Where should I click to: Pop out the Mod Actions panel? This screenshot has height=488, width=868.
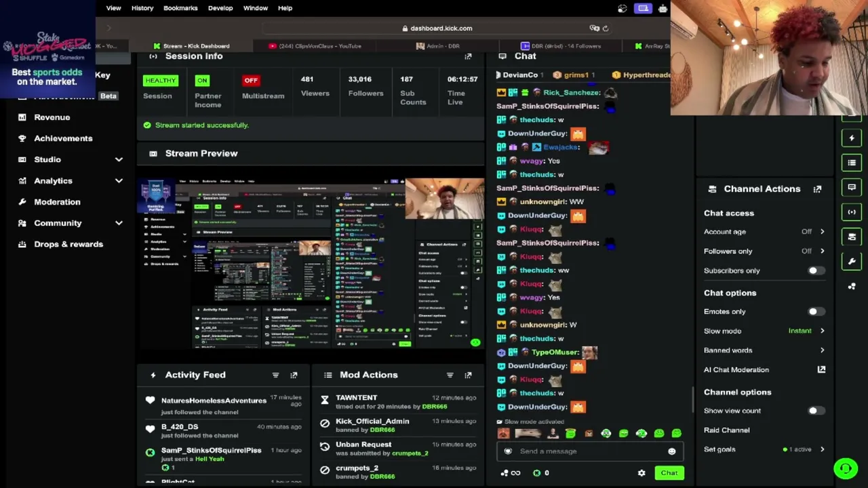pos(468,375)
